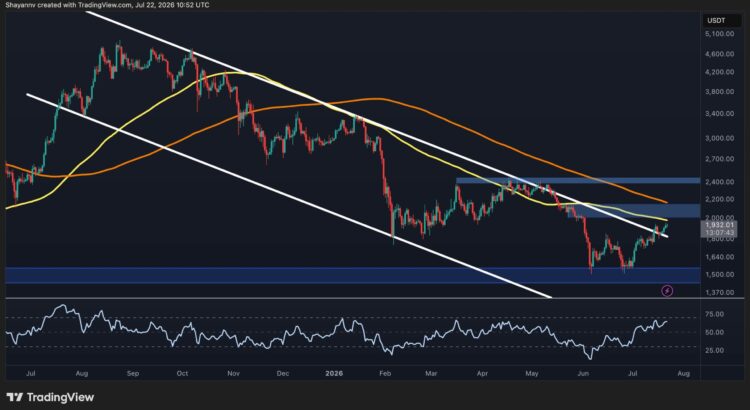
Task: Click the Dec time axis label
Action: click(282, 374)
